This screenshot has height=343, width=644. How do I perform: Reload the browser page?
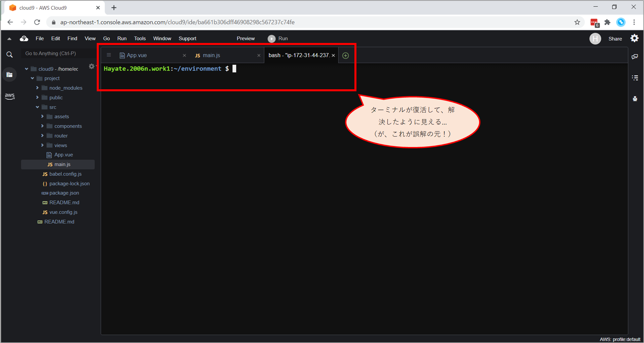pyautogui.click(x=37, y=22)
